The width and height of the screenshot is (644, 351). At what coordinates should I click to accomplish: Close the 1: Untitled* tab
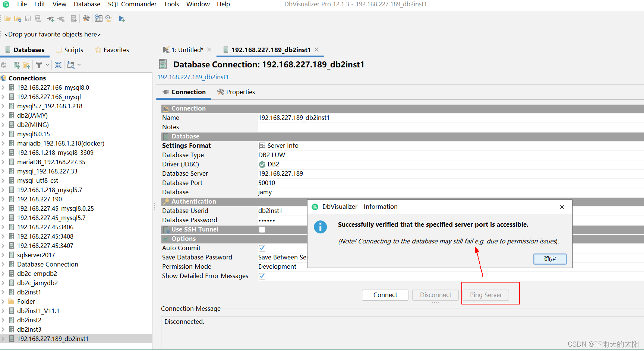pos(209,50)
